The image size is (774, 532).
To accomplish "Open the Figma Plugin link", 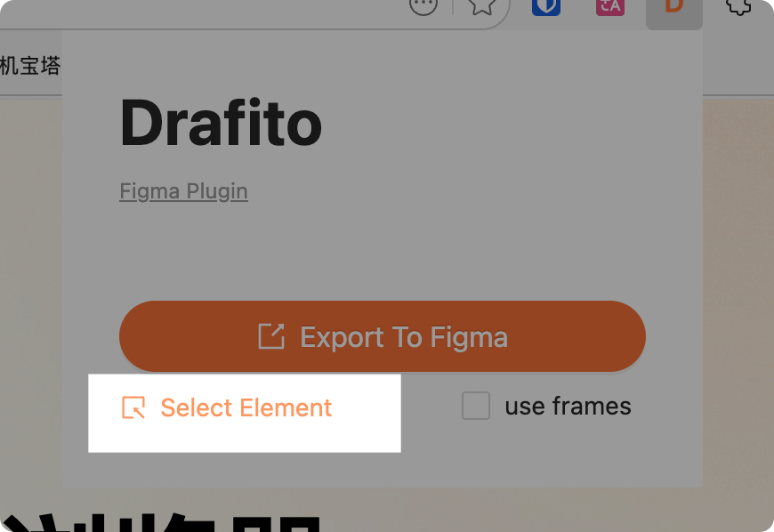I will click(x=183, y=191).
